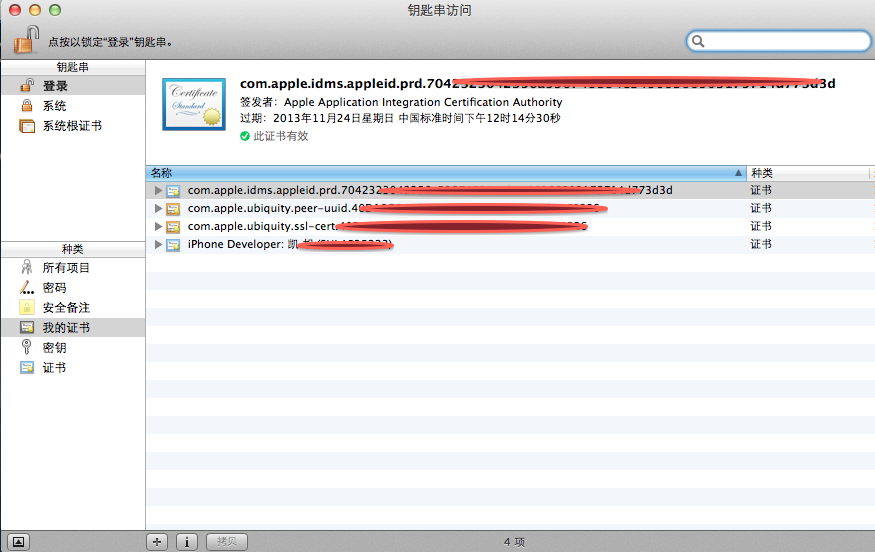875x552 pixels.
Task: Expand the com.apple.ubiquity.ssl-cert certificate row
Action: point(158,226)
